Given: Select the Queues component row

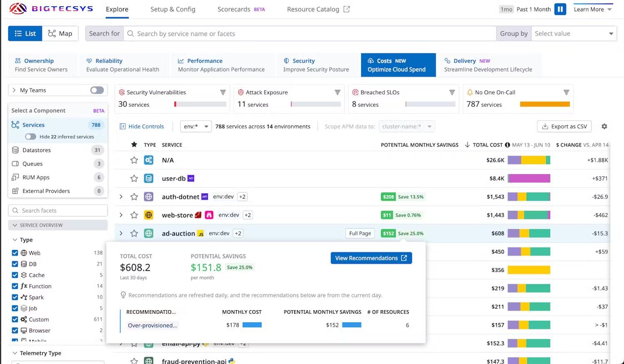Looking at the screenshot, I should coord(58,164).
